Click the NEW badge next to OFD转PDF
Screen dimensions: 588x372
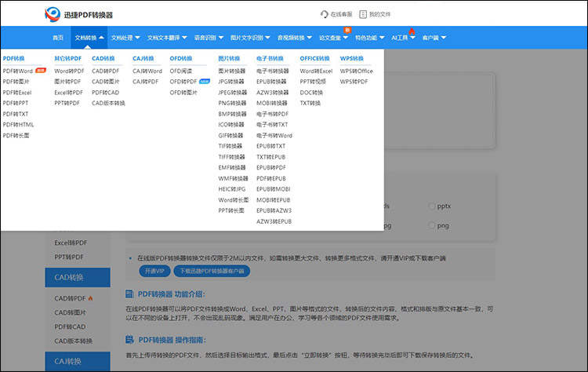pyautogui.click(x=205, y=81)
